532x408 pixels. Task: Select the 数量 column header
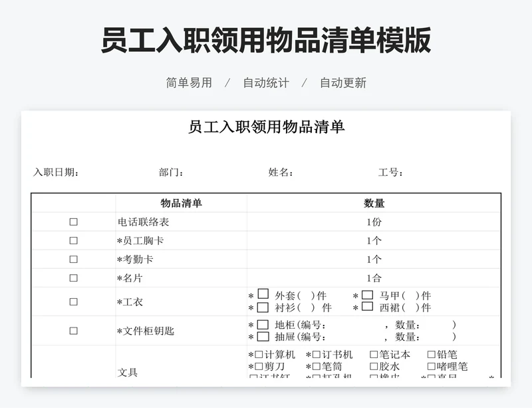[x=374, y=203]
